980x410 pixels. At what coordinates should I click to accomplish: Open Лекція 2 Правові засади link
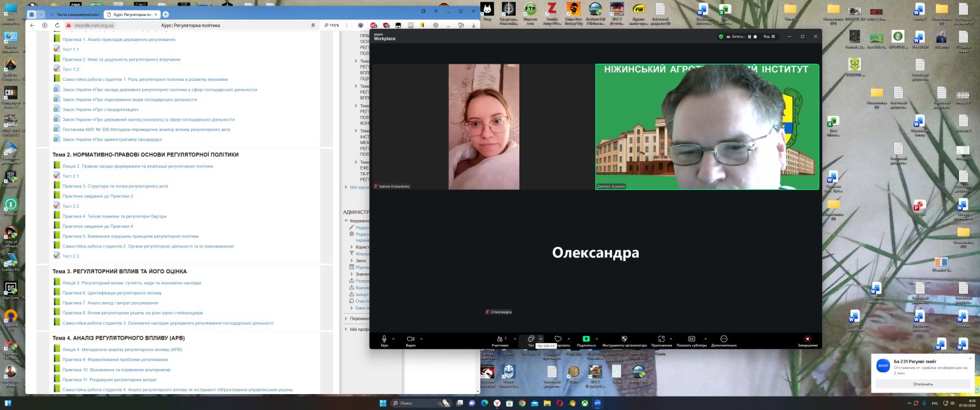pyautogui.click(x=138, y=166)
